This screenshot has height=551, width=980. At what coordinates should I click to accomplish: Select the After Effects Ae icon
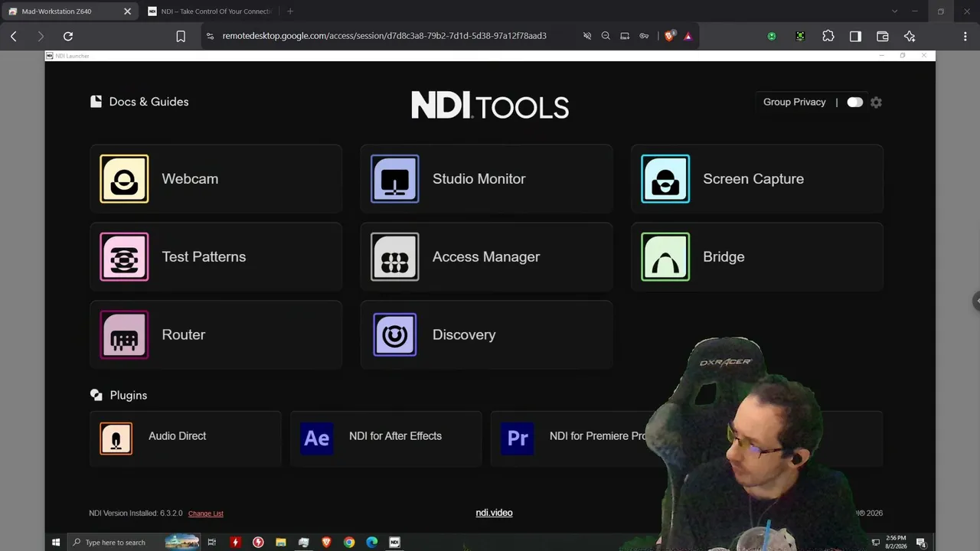317,439
